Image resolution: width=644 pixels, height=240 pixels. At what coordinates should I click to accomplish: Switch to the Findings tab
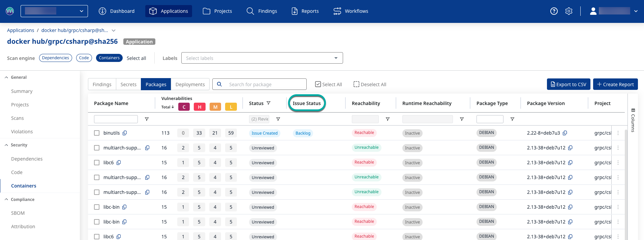coord(102,84)
